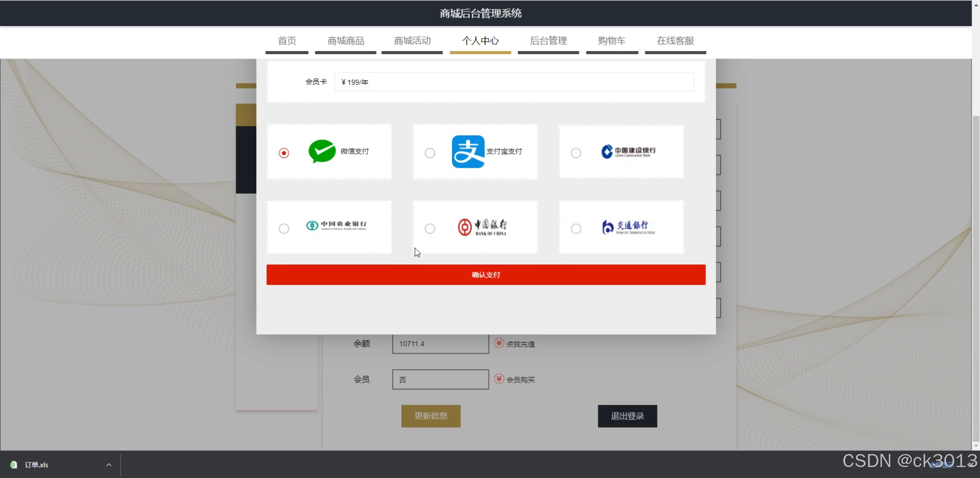Click the 微信支付 label text
Image resolution: width=980 pixels, height=478 pixels.
coord(355,152)
